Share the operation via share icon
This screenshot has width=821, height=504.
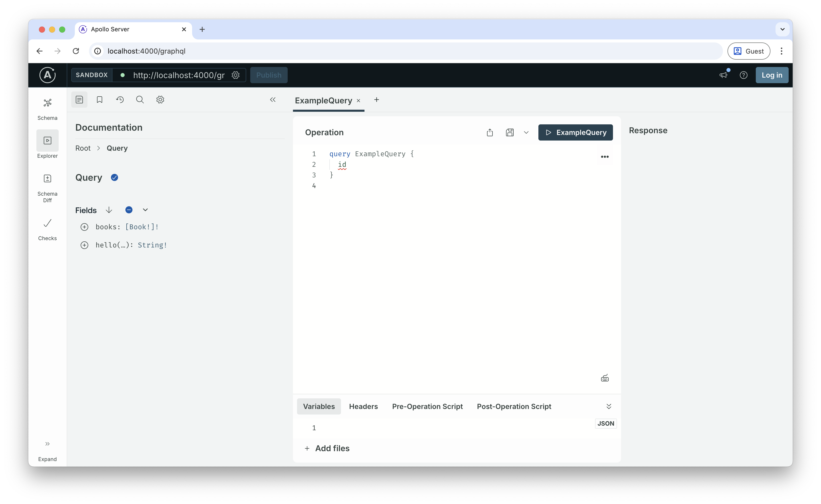click(490, 132)
